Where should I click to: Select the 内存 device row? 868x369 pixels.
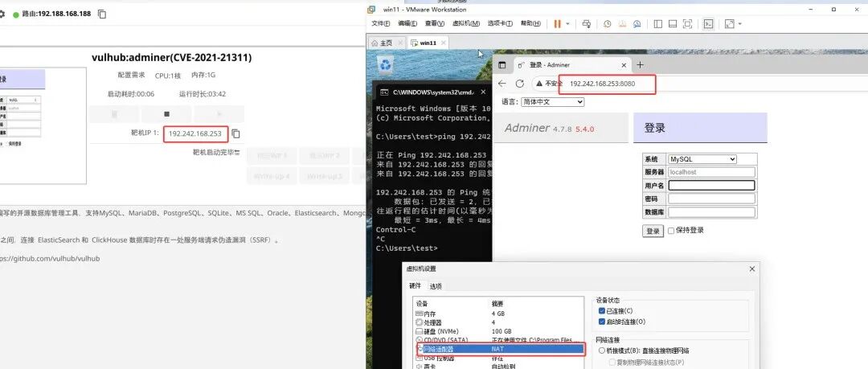click(x=498, y=314)
